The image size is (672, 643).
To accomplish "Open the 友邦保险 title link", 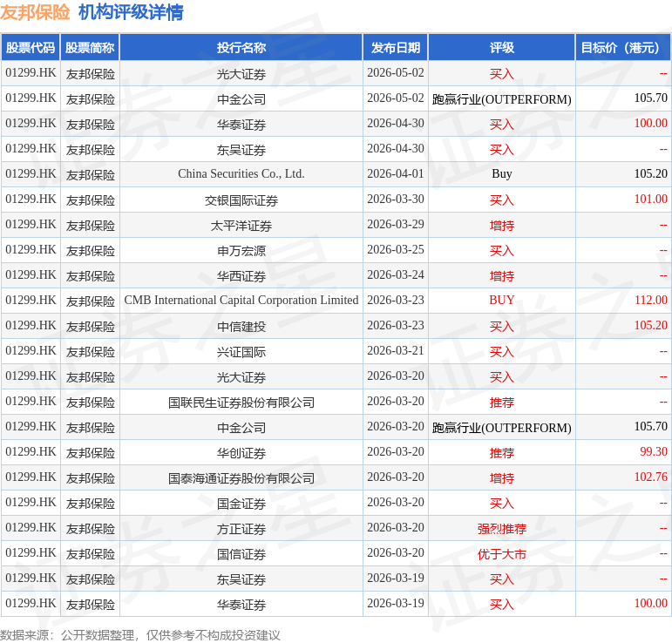I will (35, 12).
